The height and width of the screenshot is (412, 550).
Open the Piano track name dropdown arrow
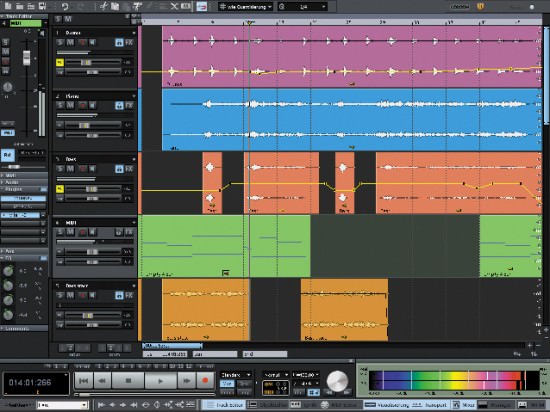(133, 96)
